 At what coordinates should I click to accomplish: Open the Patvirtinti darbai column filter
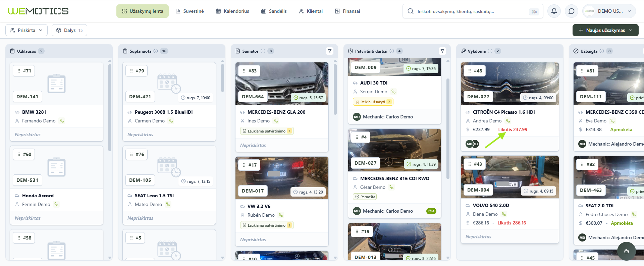coord(442,51)
